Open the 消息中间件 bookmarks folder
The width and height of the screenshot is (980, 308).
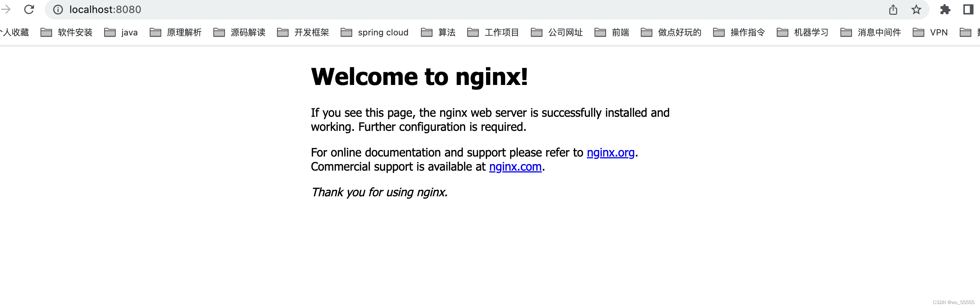(870, 33)
